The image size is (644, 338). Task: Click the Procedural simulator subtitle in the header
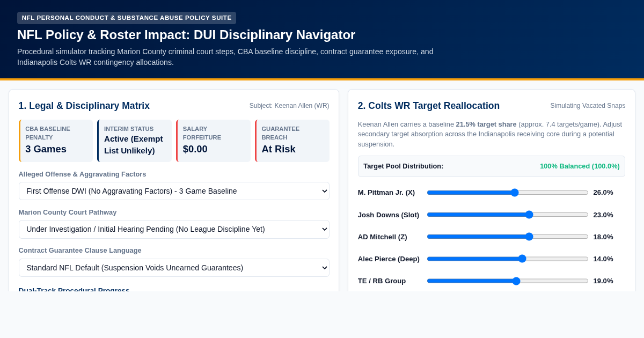[225, 57]
